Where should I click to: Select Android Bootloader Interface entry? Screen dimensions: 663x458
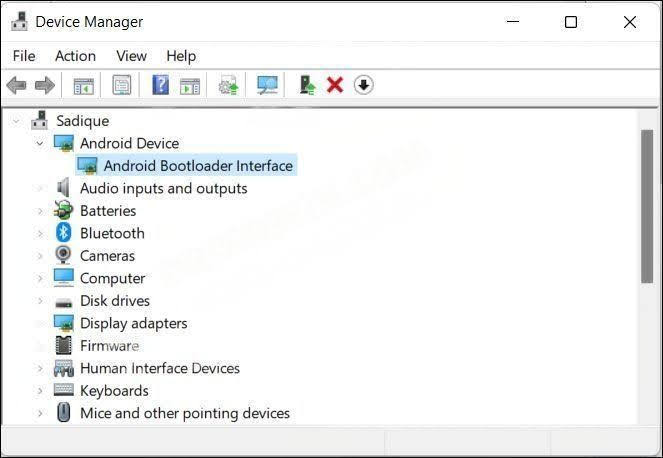tap(198, 166)
